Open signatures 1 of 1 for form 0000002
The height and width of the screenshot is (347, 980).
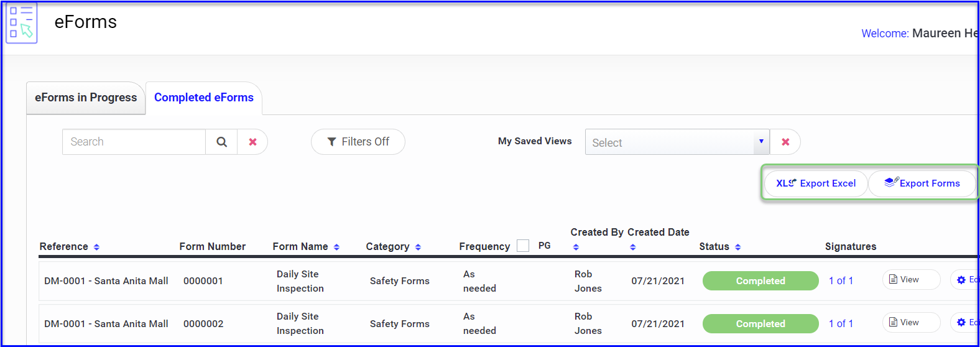(841, 323)
